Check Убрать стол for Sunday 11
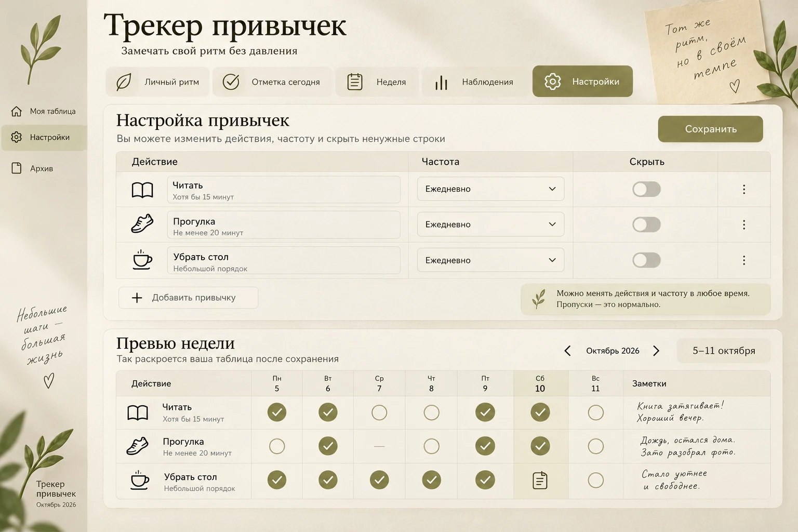Image resolution: width=798 pixels, height=532 pixels. pos(595,480)
